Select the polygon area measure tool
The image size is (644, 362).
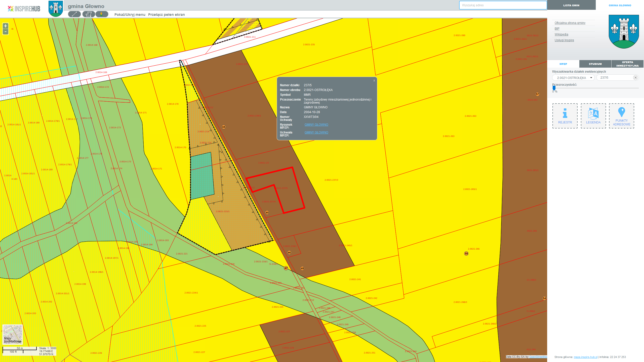pyautogui.click(x=89, y=14)
